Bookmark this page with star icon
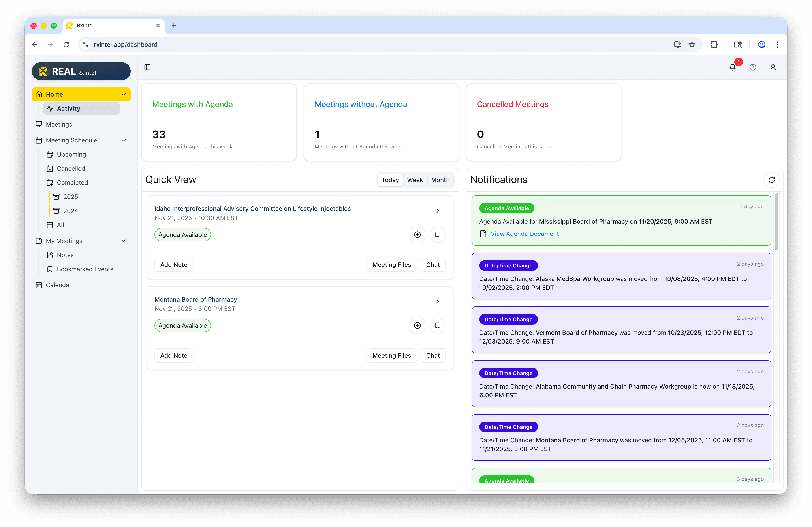Screen dimensions: 812x527 point(692,44)
